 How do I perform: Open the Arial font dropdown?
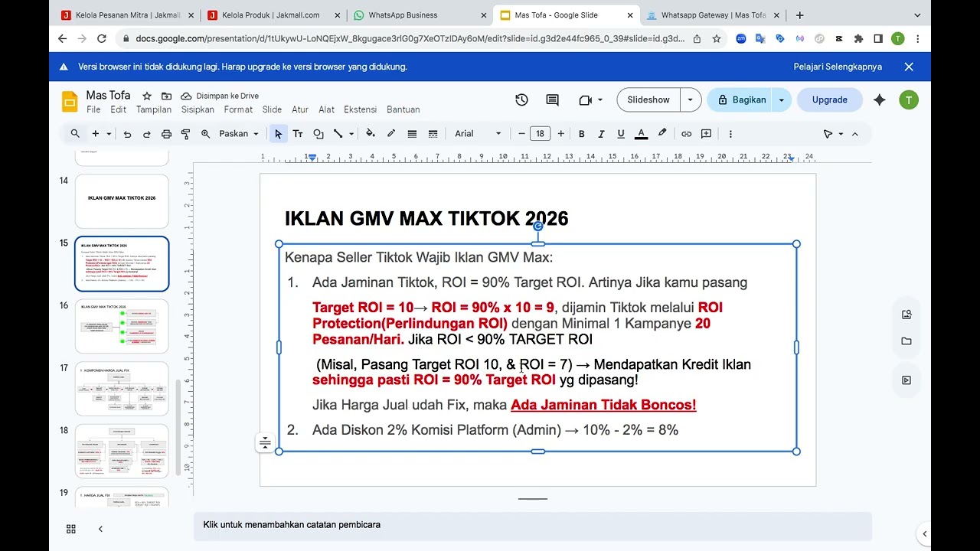click(x=477, y=134)
